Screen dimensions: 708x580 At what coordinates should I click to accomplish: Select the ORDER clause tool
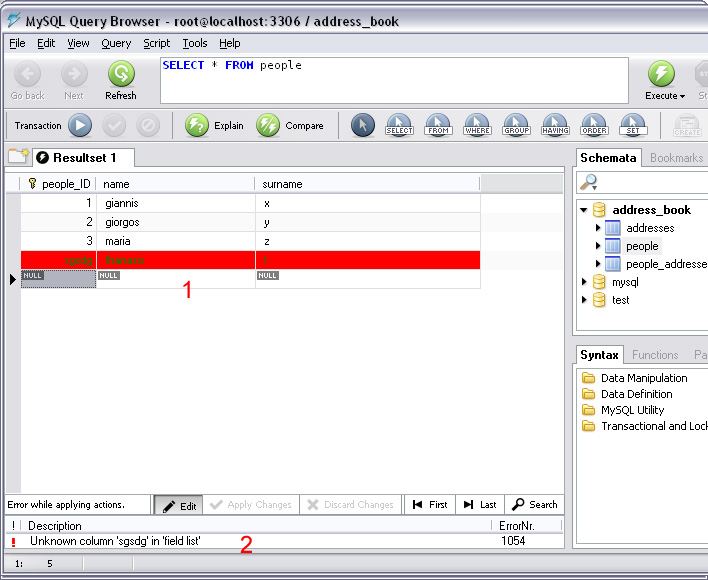[594, 125]
